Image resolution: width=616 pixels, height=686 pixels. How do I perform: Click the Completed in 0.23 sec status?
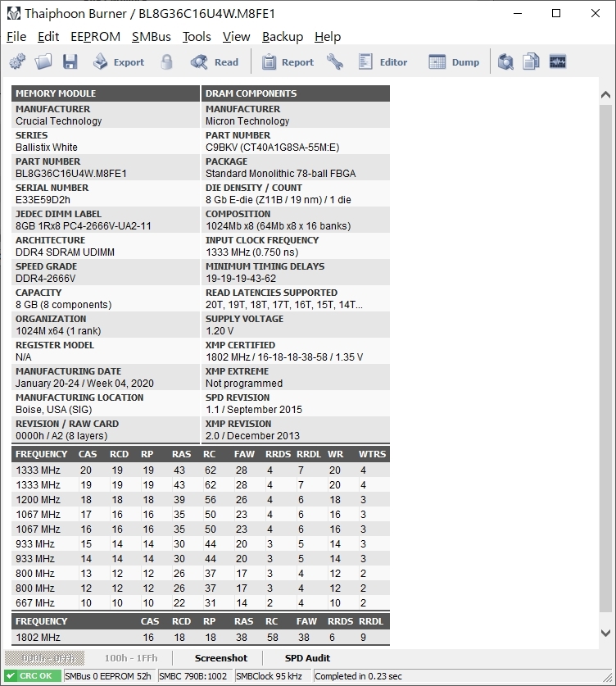[x=359, y=676]
